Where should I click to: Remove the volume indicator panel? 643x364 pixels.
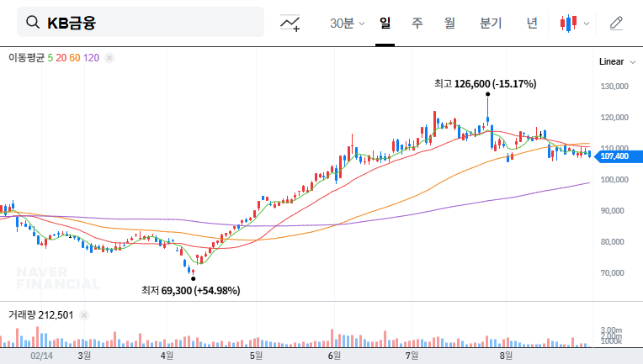84,315
